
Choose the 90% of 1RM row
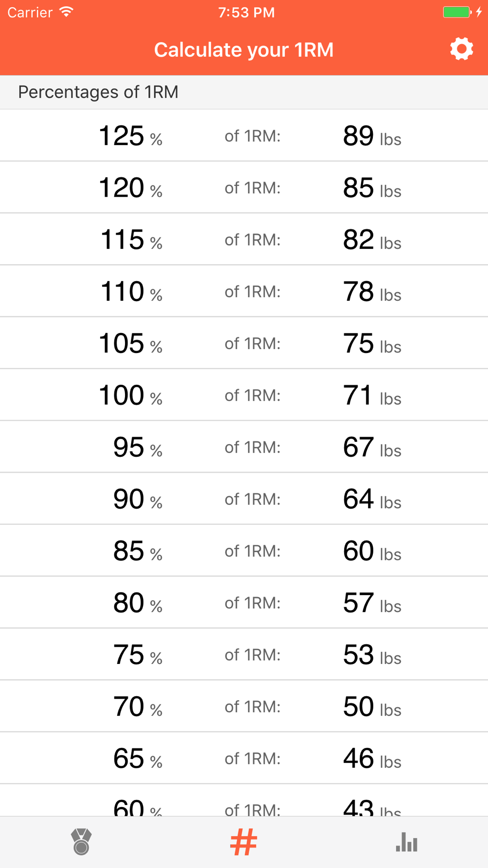(x=244, y=499)
